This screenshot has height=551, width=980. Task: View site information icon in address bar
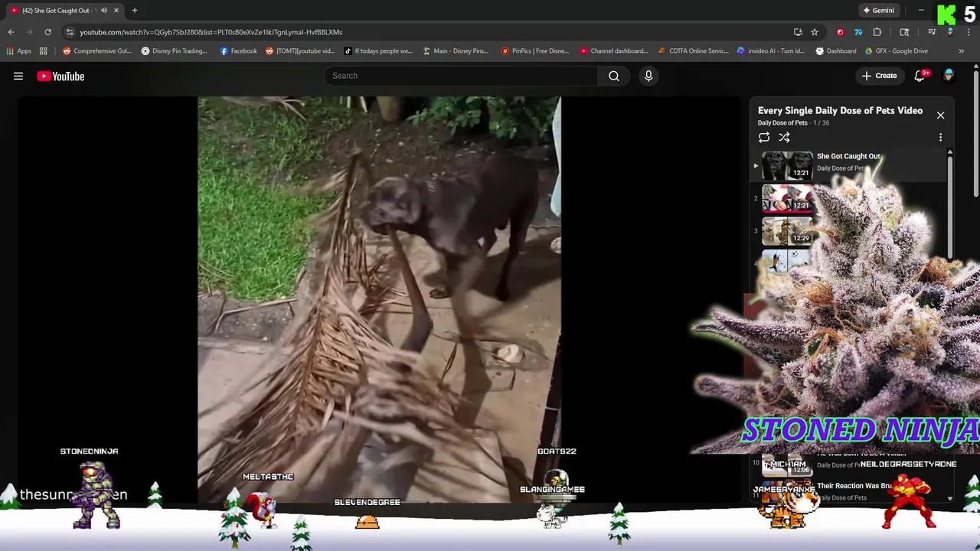70,32
